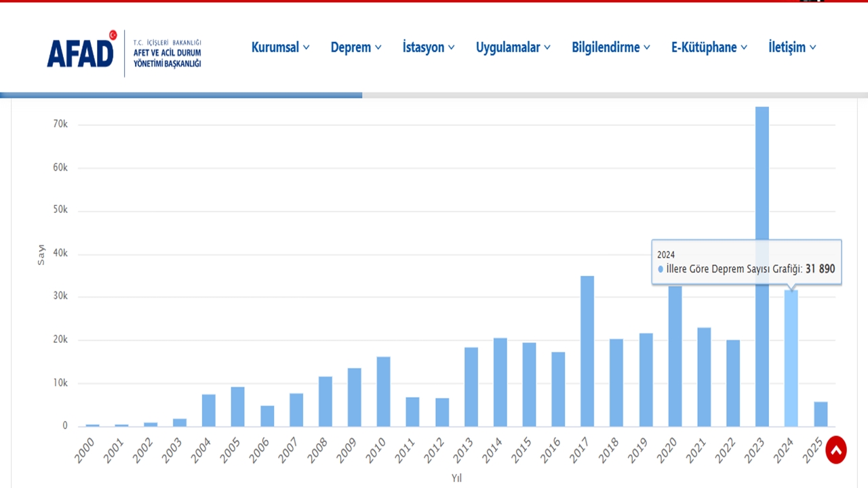Click the y-axis label 10k
Screen dimensions: 868x488
[x=60, y=383]
